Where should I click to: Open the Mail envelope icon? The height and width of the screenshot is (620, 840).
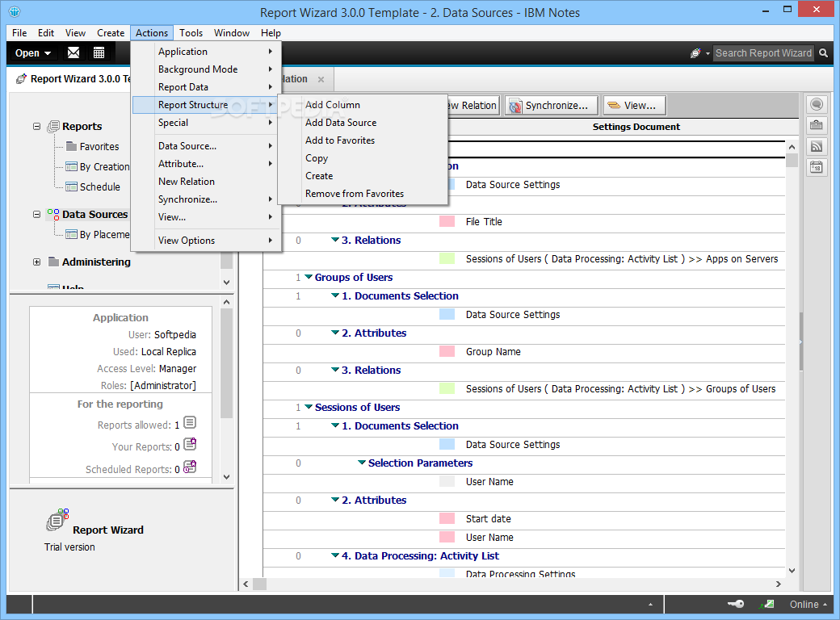point(73,52)
